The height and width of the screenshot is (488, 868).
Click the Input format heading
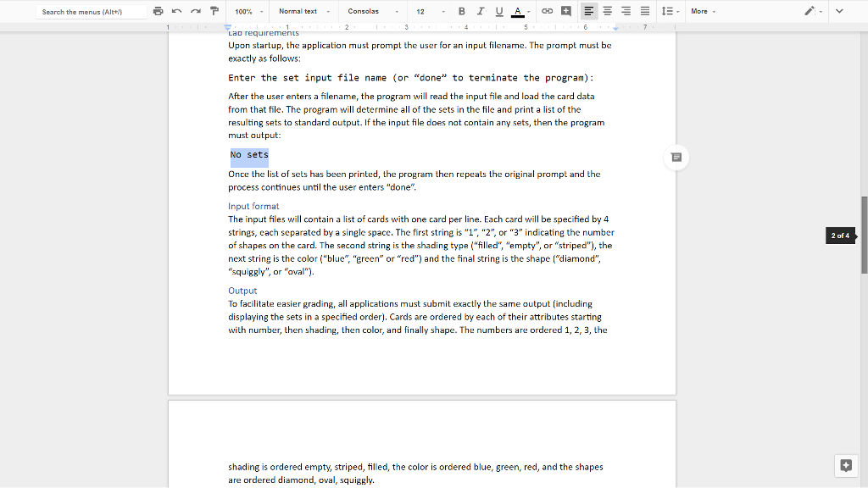click(x=253, y=207)
